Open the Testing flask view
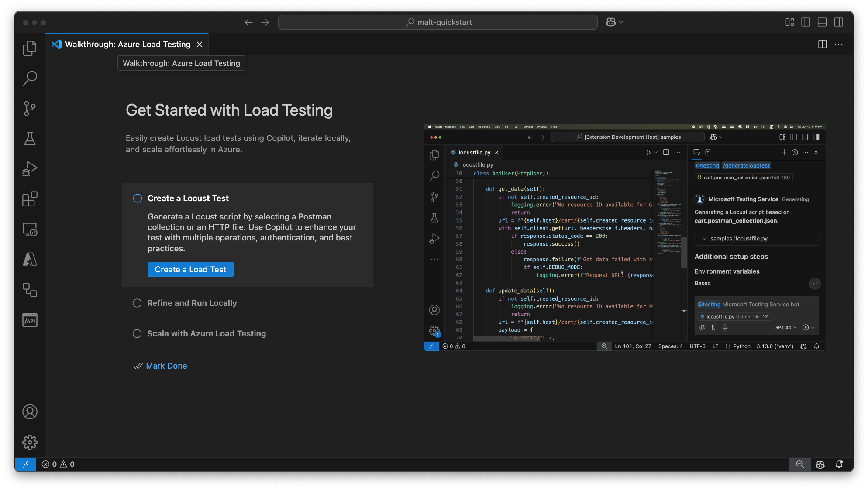Screen dimensions: 868x490 [x=30, y=139]
